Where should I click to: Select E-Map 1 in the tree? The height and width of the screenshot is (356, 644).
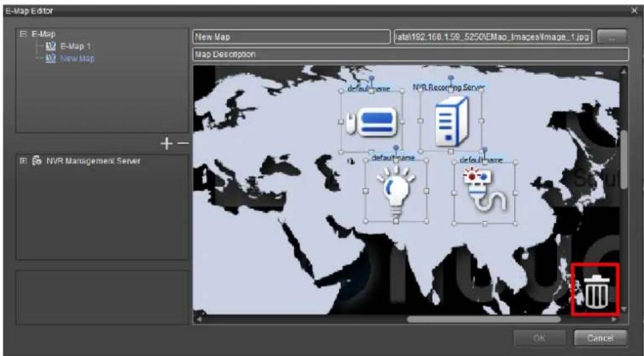tap(76, 46)
